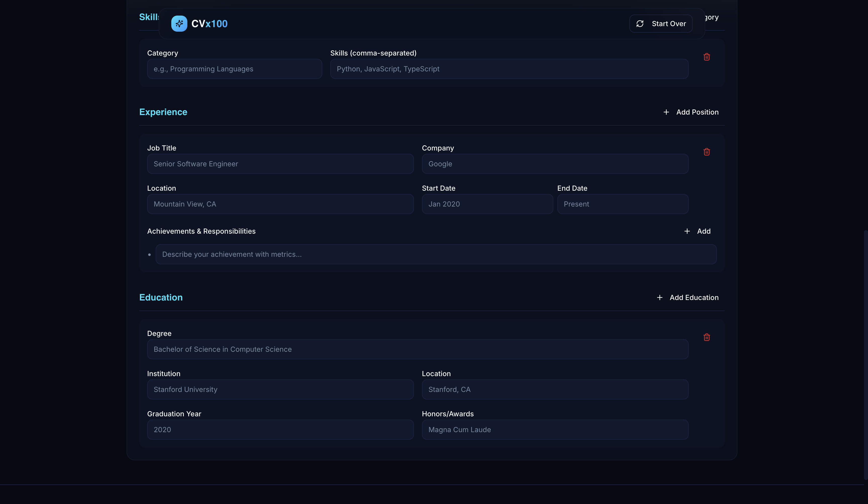Select the Add Education link

pos(694,297)
